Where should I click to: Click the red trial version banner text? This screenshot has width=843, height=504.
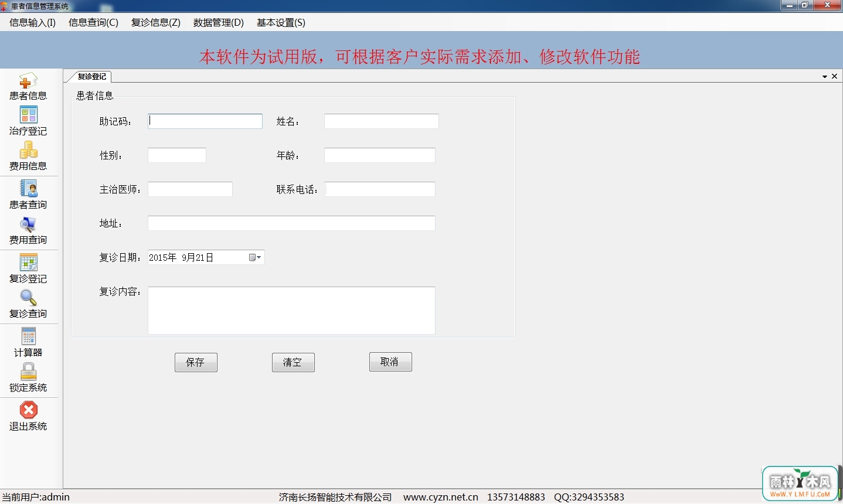pyautogui.click(x=420, y=57)
